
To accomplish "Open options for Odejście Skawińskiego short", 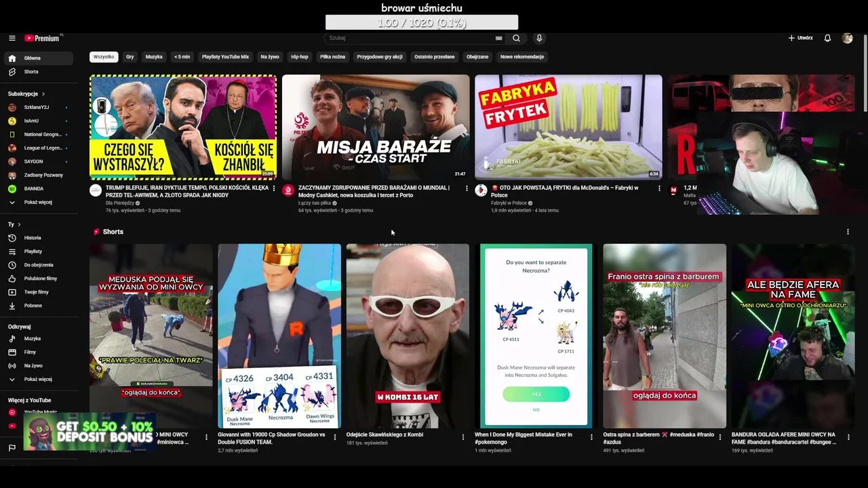I will (463, 438).
